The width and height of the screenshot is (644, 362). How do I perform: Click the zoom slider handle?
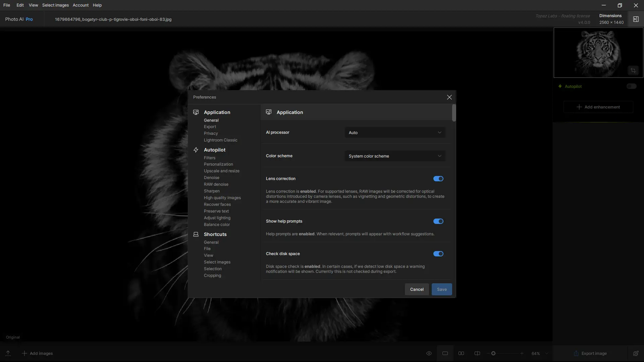(493, 353)
